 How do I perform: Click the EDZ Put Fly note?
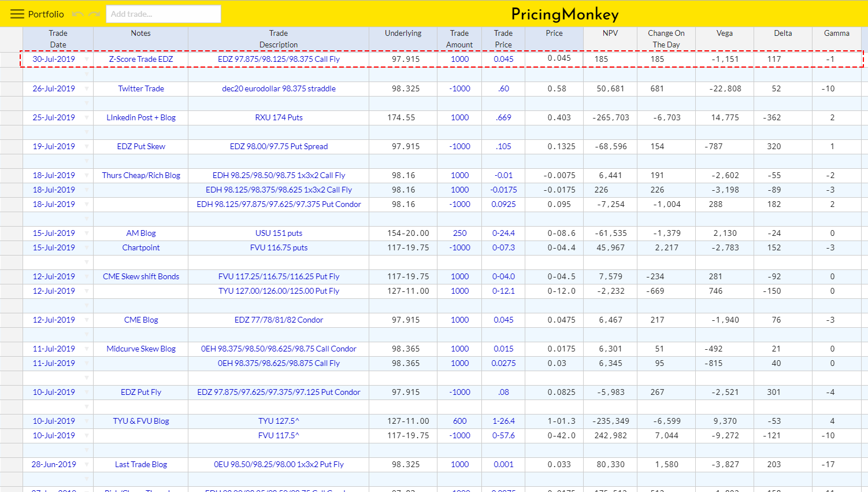pyautogui.click(x=141, y=392)
